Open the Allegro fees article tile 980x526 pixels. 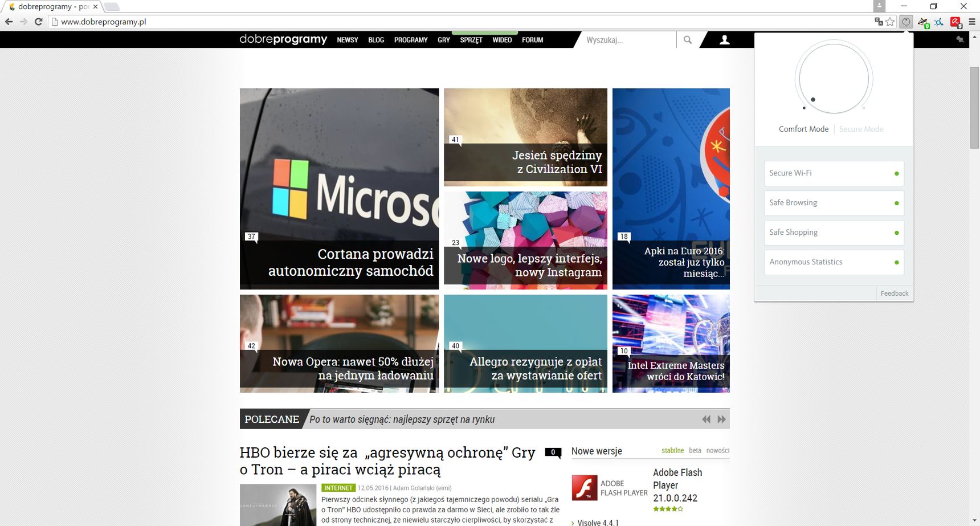pyautogui.click(x=525, y=344)
